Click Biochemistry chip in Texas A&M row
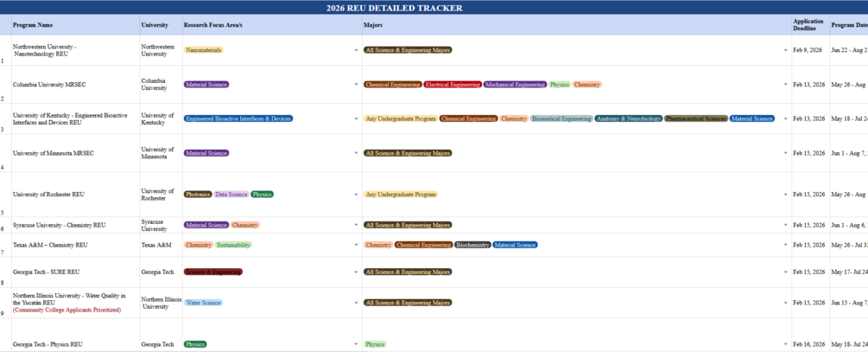 coord(472,245)
